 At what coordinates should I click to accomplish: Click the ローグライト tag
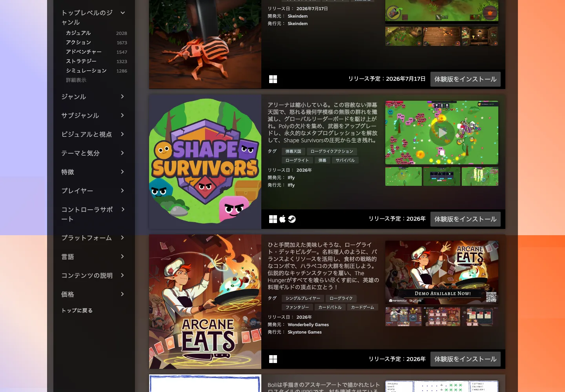point(297,160)
